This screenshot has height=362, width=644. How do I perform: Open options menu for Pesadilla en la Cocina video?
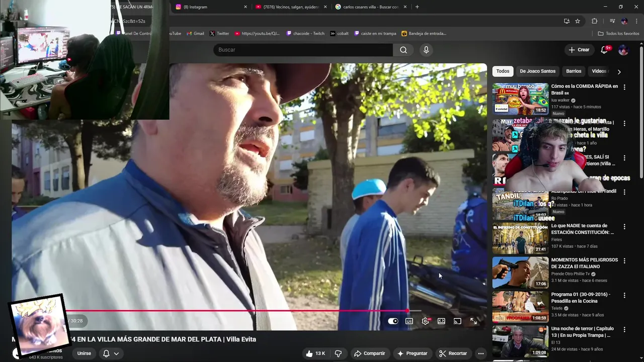click(x=624, y=295)
